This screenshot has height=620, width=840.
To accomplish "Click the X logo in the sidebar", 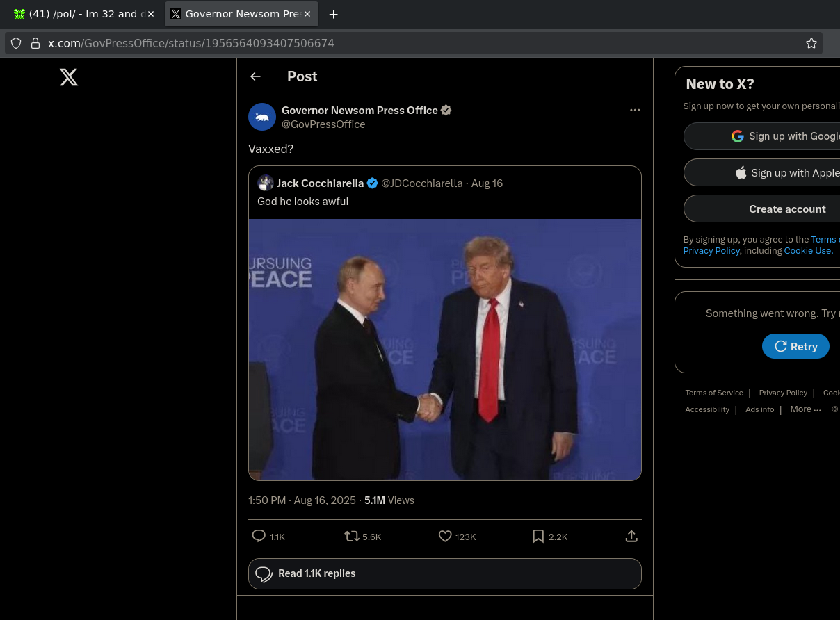I will point(69,76).
